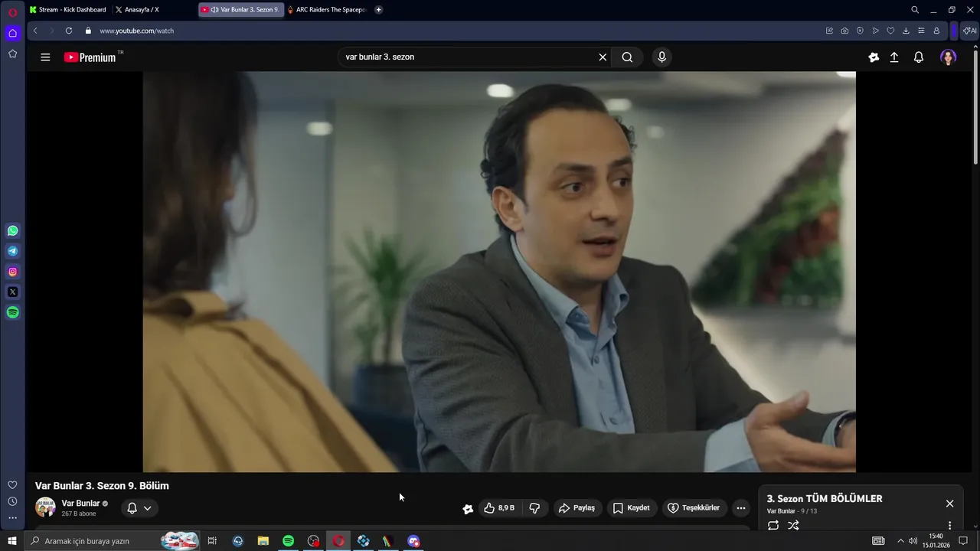Viewport: 980px width, 551px height.
Task: Open X (Twitter) in Opera sidebar
Action: [13, 292]
